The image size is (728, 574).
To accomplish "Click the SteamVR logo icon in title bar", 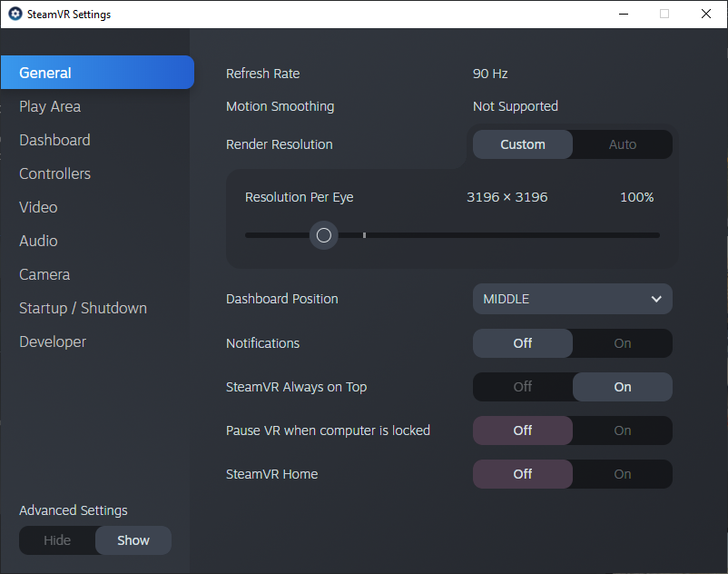I will 15,14.
